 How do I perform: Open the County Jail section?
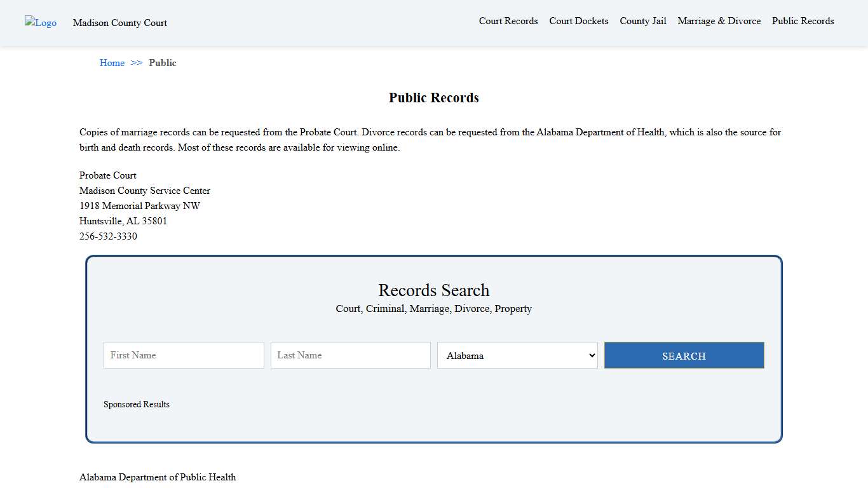(x=643, y=21)
